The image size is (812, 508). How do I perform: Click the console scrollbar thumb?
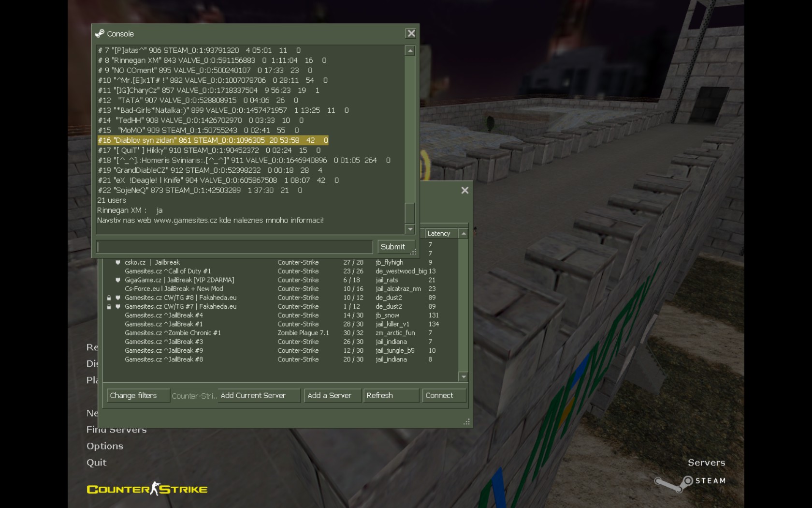[410, 213]
